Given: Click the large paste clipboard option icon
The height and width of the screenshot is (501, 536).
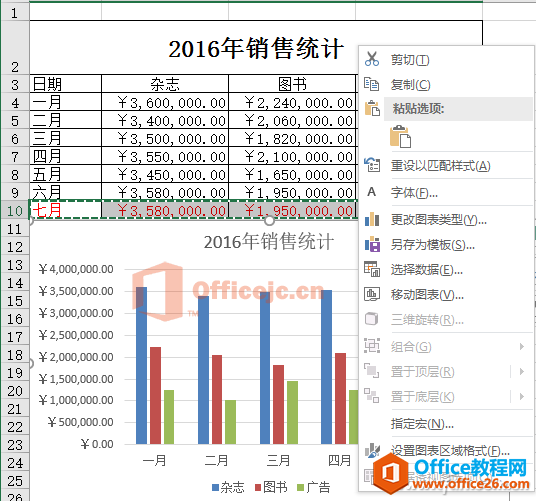Looking at the screenshot, I should point(400,136).
